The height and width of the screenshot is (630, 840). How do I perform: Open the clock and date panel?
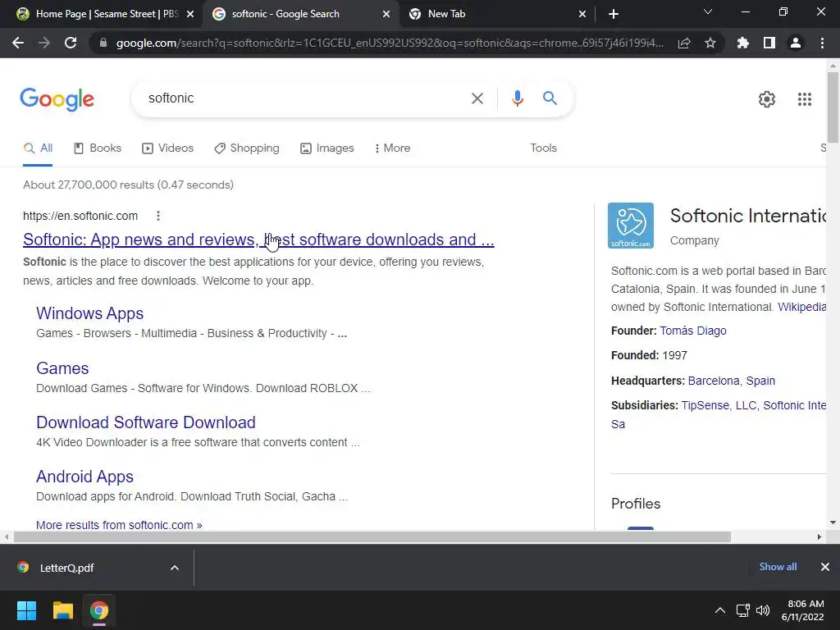point(802,610)
